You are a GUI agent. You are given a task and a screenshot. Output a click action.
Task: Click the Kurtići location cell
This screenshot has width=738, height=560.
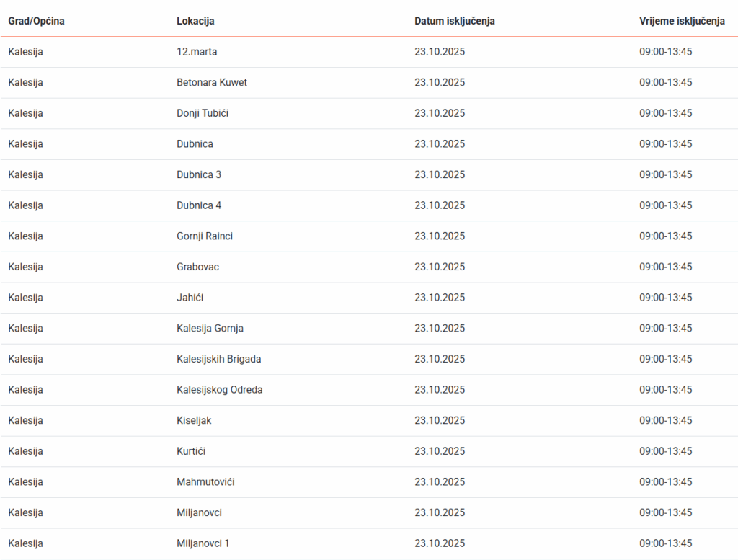click(191, 451)
